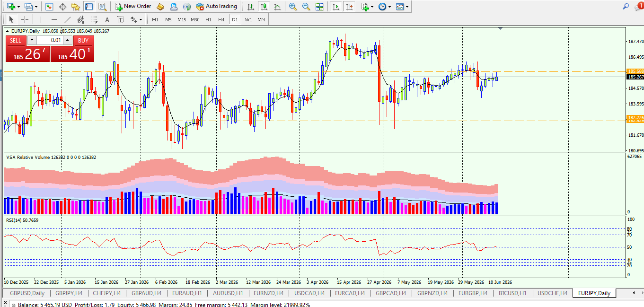Open the Profiles icon

tap(28, 6)
